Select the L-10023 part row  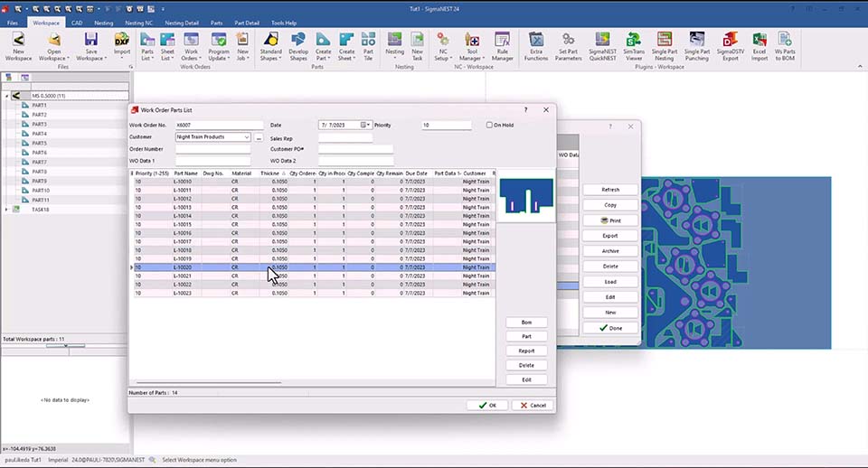[x=313, y=294]
